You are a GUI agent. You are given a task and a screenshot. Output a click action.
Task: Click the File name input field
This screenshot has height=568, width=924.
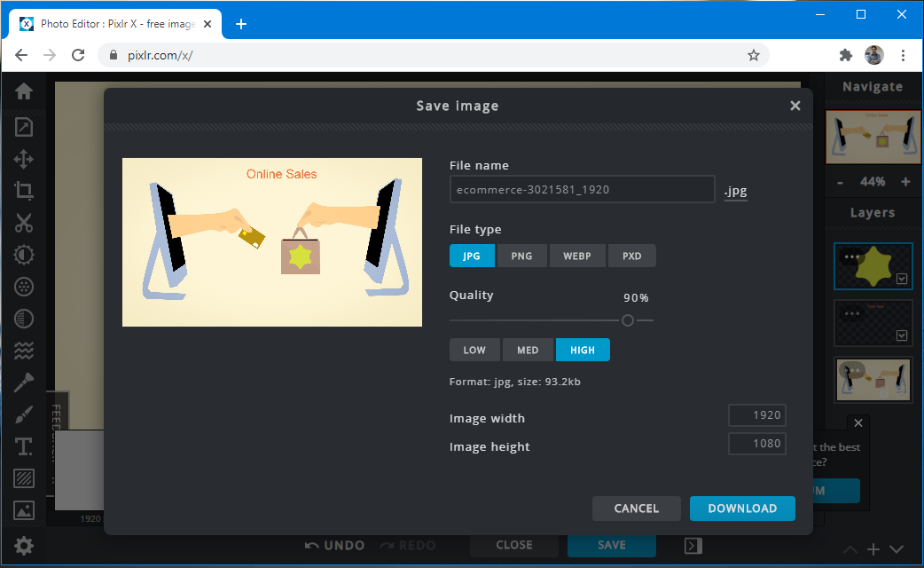pyautogui.click(x=582, y=189)
